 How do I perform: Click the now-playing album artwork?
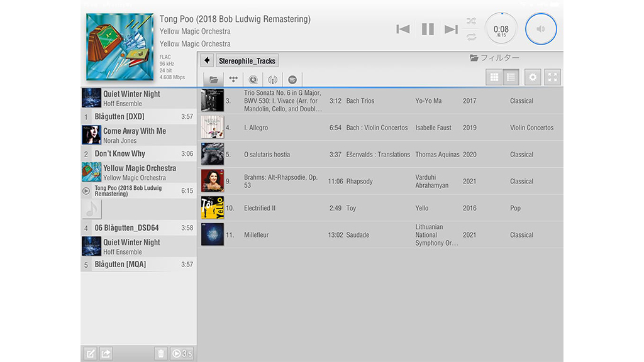coord(120,47)
